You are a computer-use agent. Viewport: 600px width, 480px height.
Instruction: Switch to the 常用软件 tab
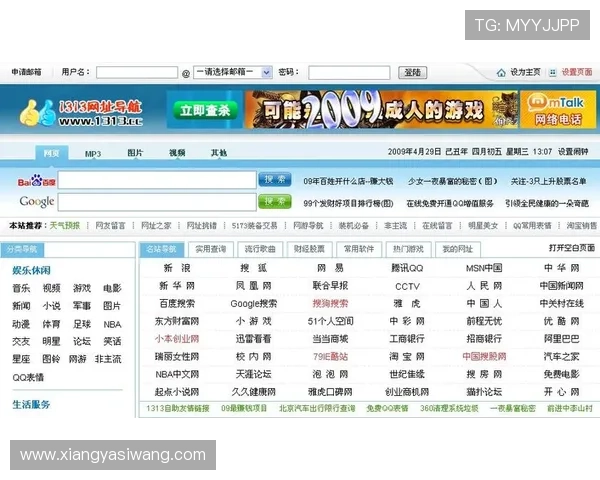[359, 250]
